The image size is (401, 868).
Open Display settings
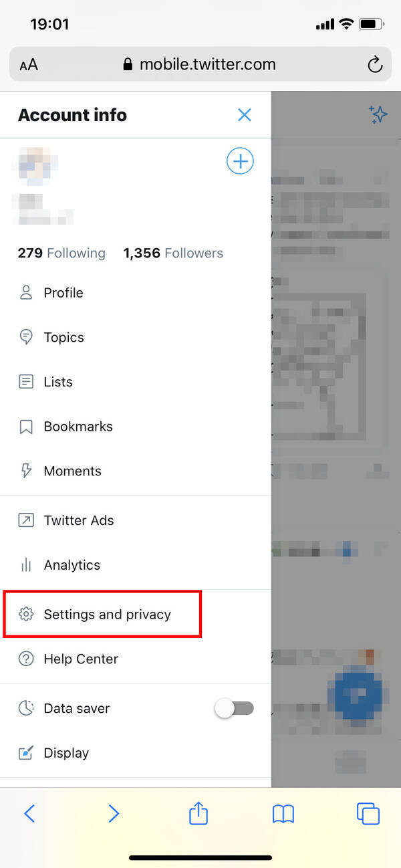coord(65,753)
